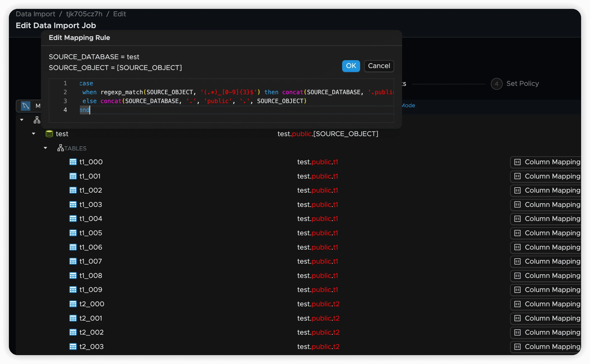Collapse the test database node
This screenshot has width=590, height=364.
pyautogui.click(x=34, y=134)
